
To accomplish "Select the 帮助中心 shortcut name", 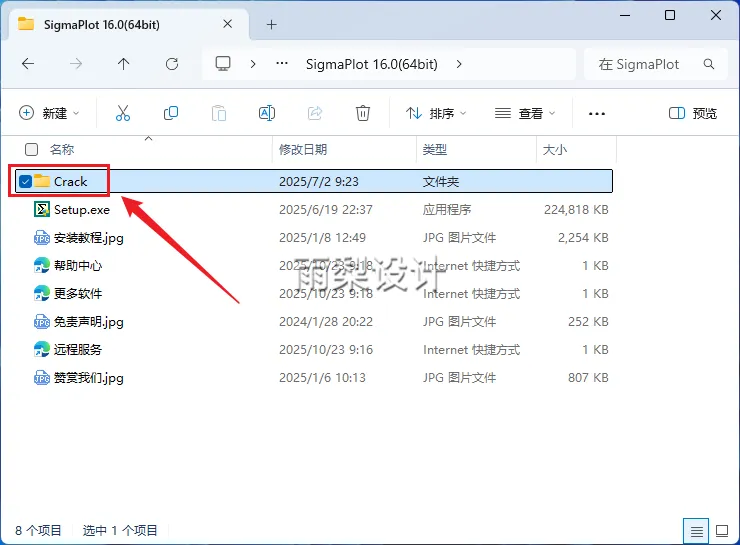I will point(78,266).
